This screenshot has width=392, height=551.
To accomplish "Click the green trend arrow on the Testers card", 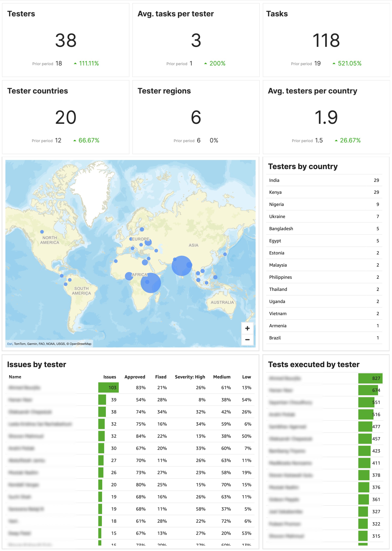I will [x=75, y=63].
